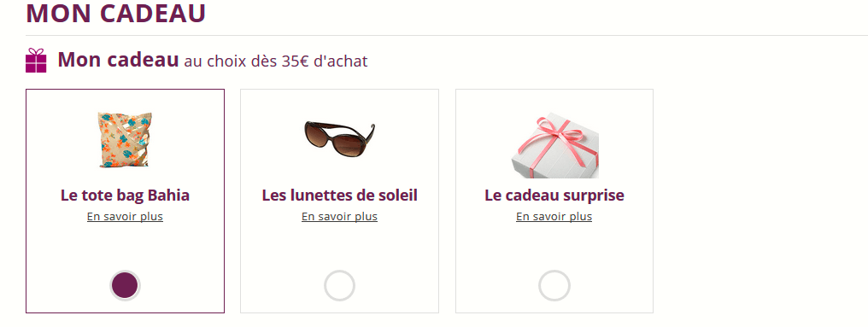868x327 pixels.
Task: Click blank space inside the tote bag card
Action: pyautogui.click(x=125, y=246)
